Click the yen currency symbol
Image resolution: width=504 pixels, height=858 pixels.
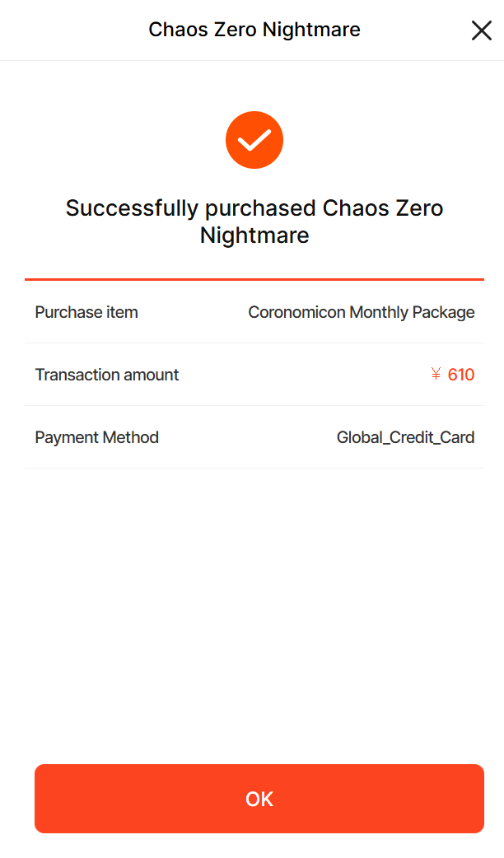tap(436, 375)
